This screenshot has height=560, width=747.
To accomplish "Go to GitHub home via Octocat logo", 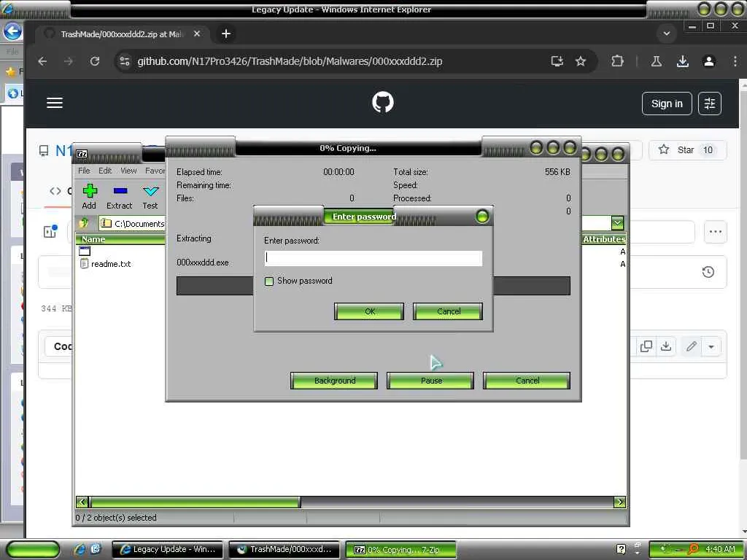I will coord(383,103).
